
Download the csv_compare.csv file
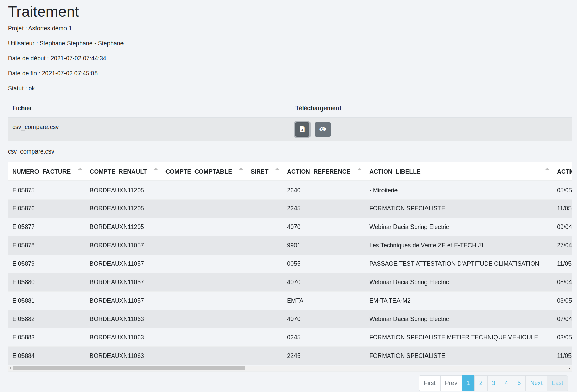tap(302, 130)
